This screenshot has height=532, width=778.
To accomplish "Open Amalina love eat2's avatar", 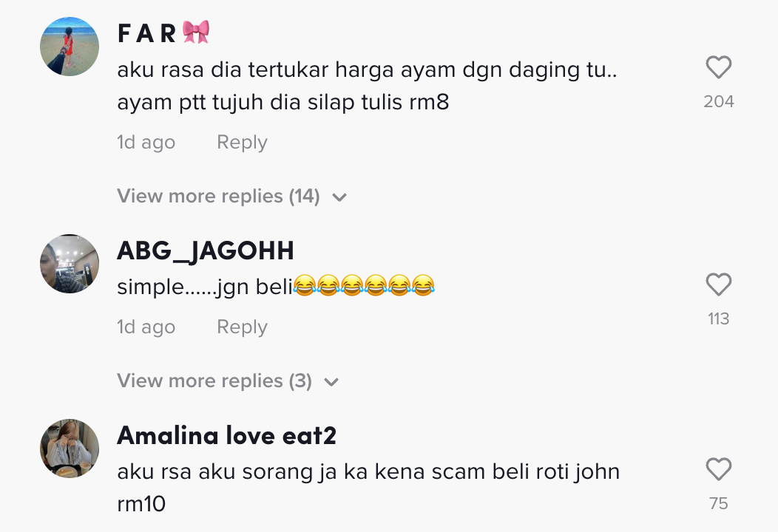I will (70, 449).
